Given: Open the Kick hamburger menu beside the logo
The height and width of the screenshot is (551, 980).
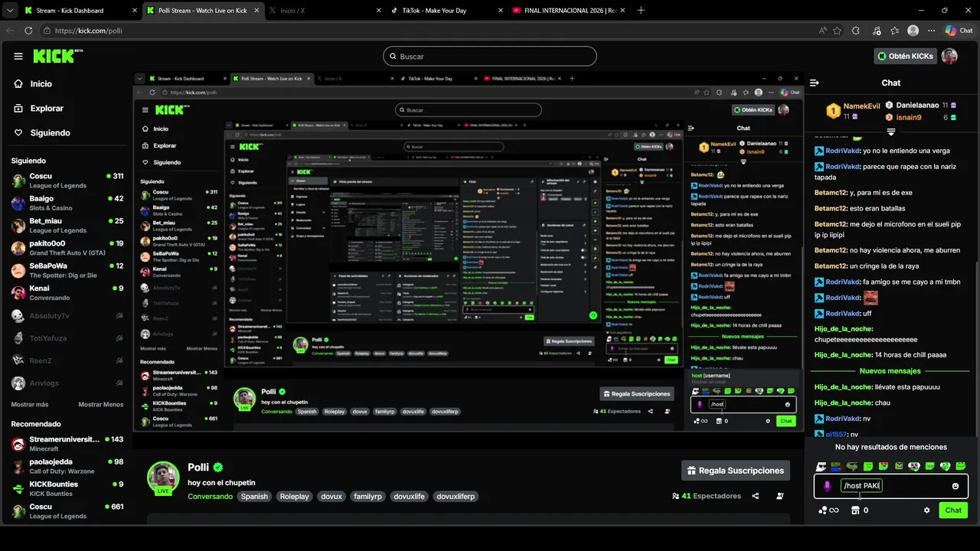Looking at the screenshot, I should pos(18,56).
